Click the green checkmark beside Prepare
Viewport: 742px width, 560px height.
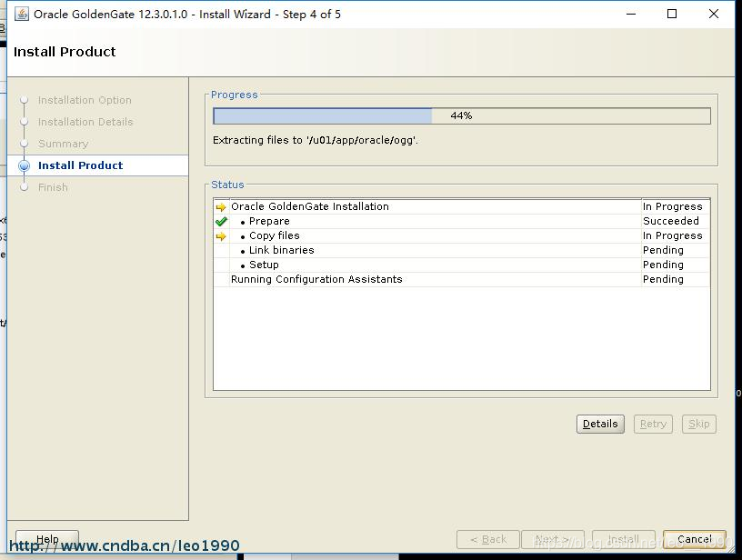pyautogui.click(x=221, y=221)
